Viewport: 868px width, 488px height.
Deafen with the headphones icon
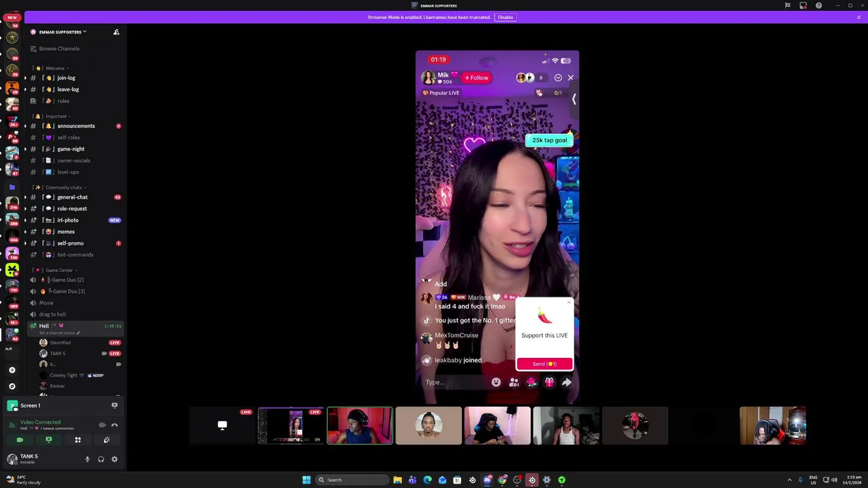click(101, 460)
